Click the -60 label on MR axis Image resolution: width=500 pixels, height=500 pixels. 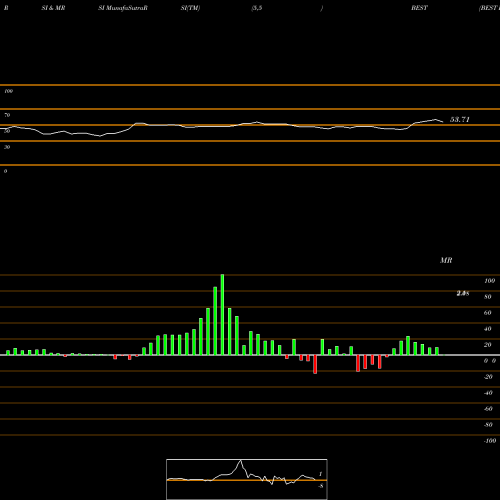(488, 409)
